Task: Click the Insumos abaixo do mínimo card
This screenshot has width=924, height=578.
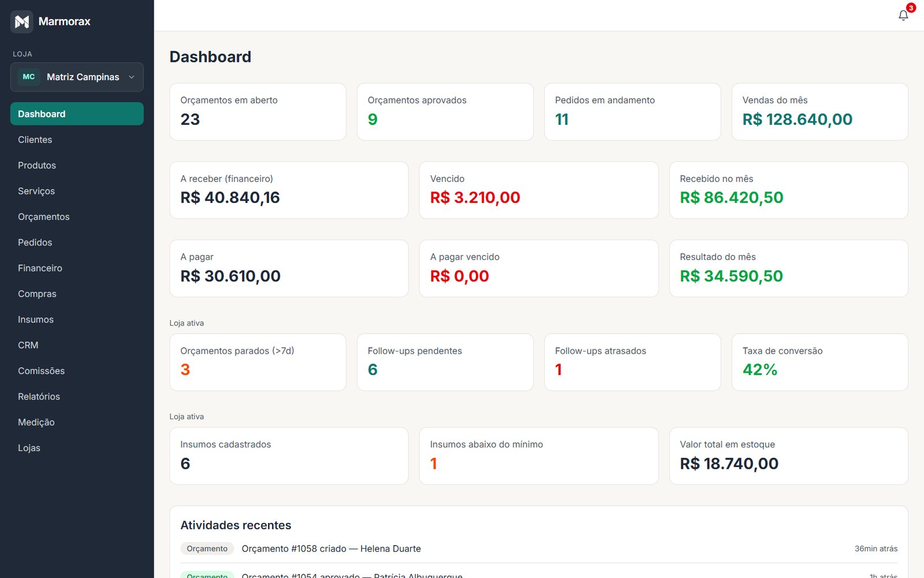Action: tap(539, 456)
